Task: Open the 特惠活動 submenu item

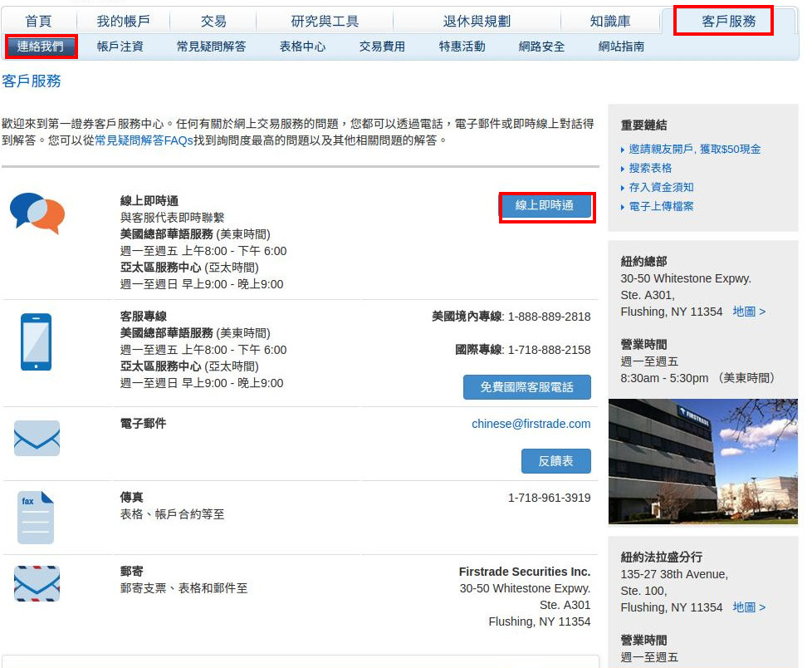Action: point(462,47)
